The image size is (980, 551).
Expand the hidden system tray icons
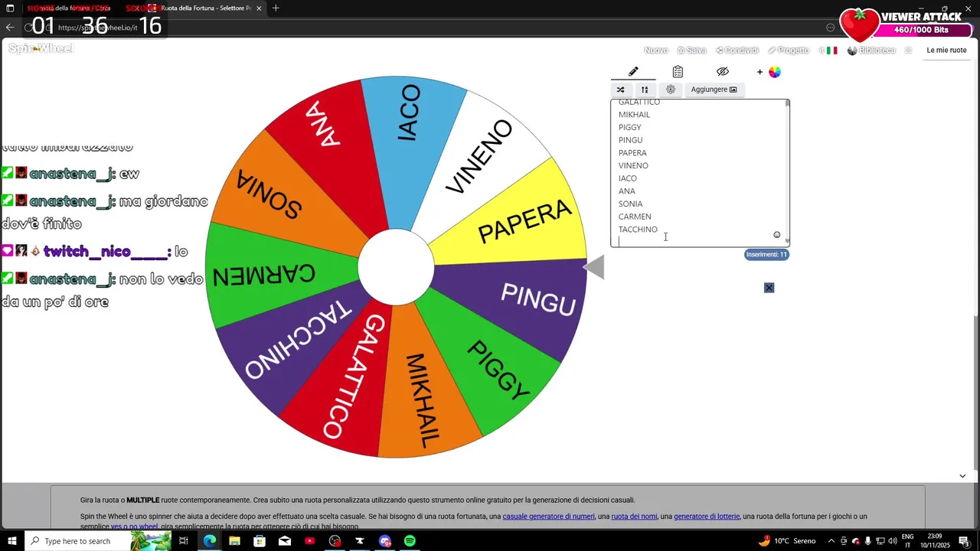tap(831, 541)
